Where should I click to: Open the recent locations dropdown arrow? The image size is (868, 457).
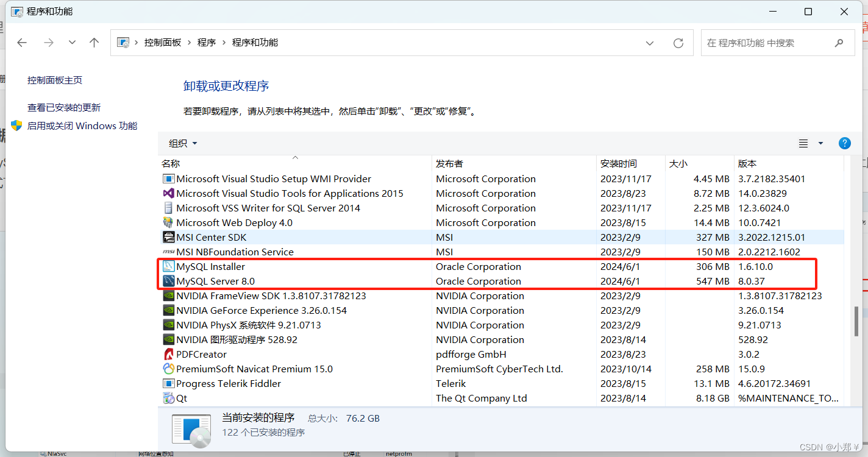[x=72, y=43]
